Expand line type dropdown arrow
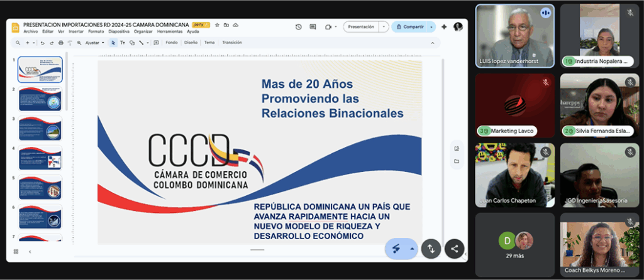This screenshot has width=644, height=280. click(147, 43)
